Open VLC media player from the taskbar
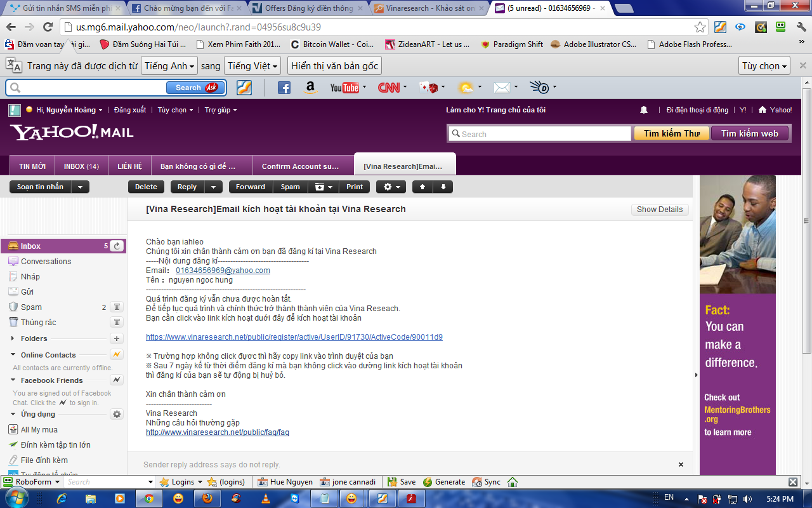Image resolution: width=812 pixels, height=508 pixels. tap(266, 498)
